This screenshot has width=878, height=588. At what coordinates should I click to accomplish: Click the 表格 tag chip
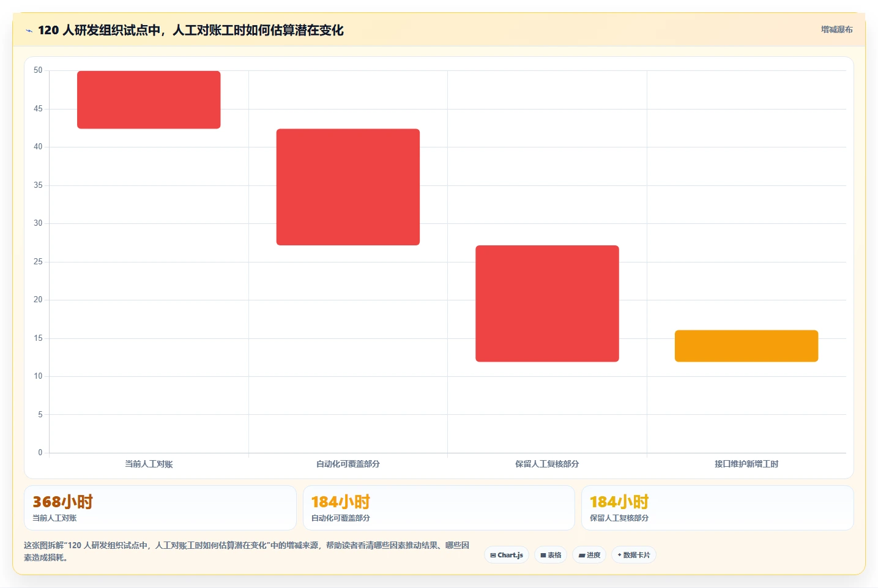click(x=551, y=555)
